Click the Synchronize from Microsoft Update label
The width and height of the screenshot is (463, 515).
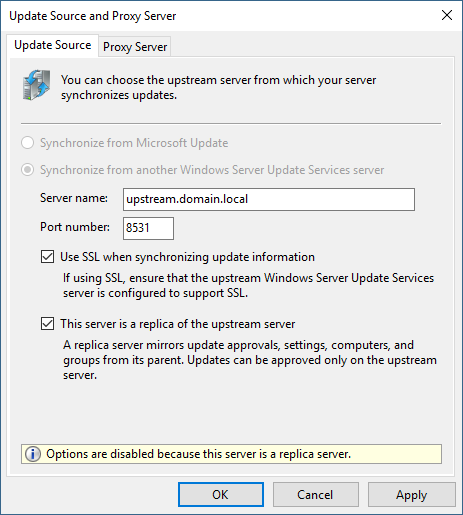click(134, 143)
